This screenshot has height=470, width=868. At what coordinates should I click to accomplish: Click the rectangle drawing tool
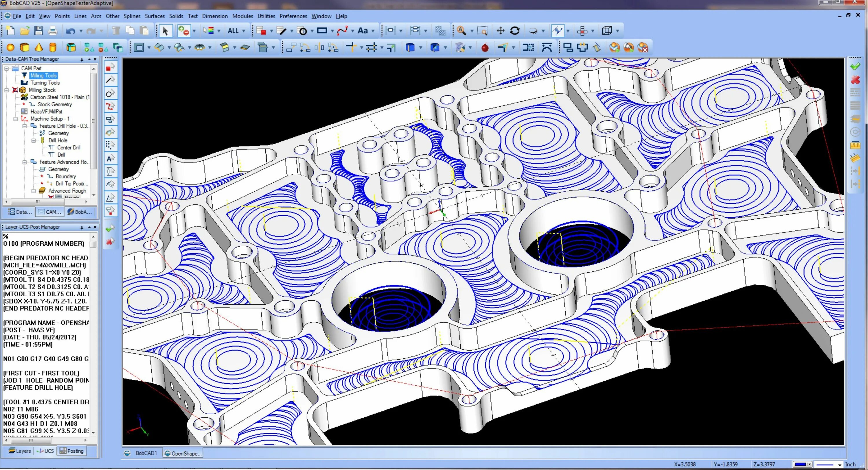pyautogui.click(x=322, y=31)
